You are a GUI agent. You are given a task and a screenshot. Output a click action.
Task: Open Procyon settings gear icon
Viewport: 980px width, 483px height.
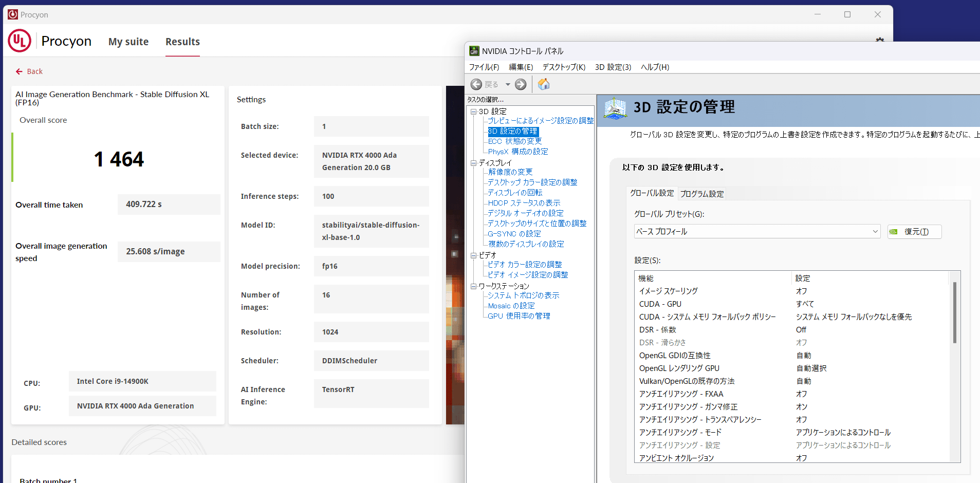click(880, 40)
